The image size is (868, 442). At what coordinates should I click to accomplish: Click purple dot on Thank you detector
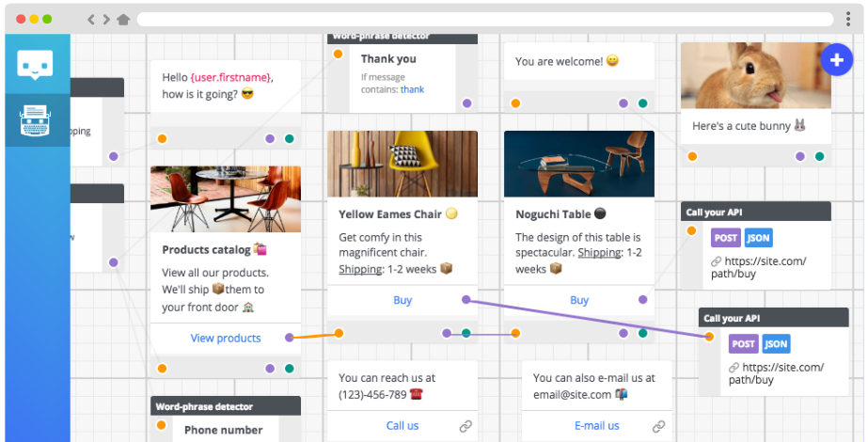tap(466, 103)
